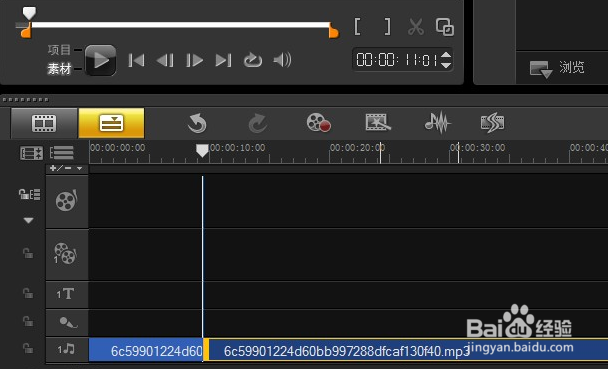
Task: Click the timeline playhead marker
Action: click(x=202, y=150)
